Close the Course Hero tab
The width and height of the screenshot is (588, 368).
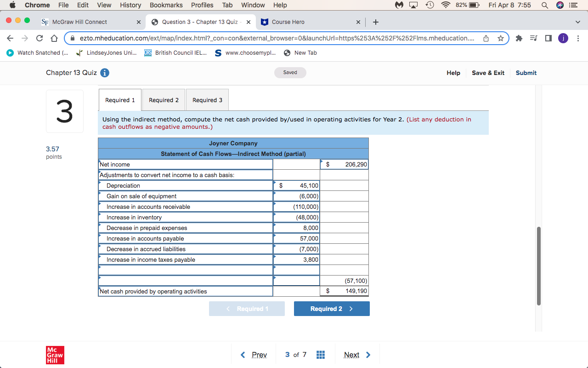click(358, 22)
